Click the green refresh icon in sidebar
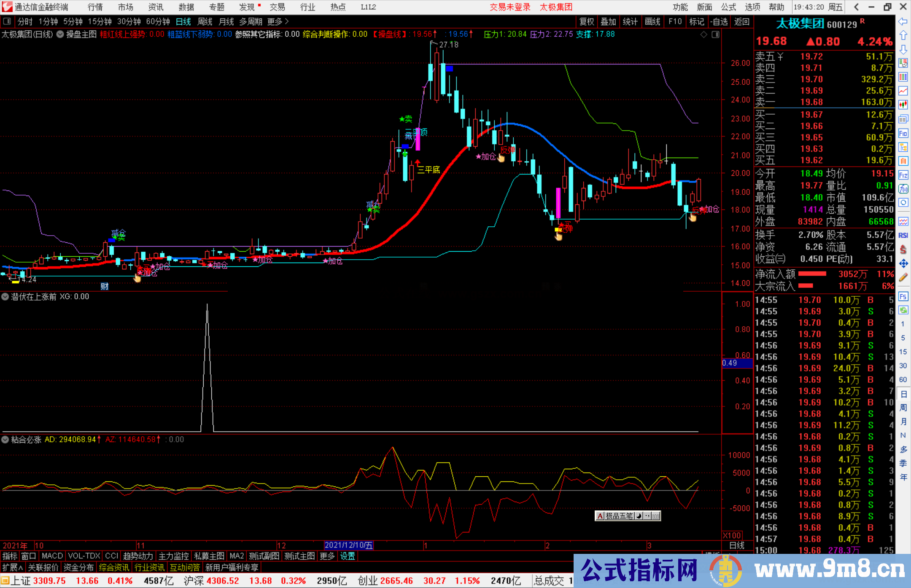911x588 pixels. pos(903,310)
